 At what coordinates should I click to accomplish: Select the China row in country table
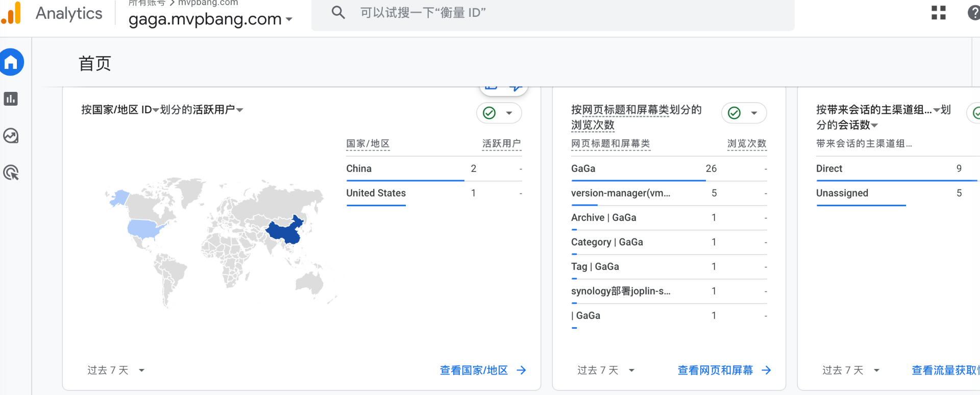[x=359, y=168]
